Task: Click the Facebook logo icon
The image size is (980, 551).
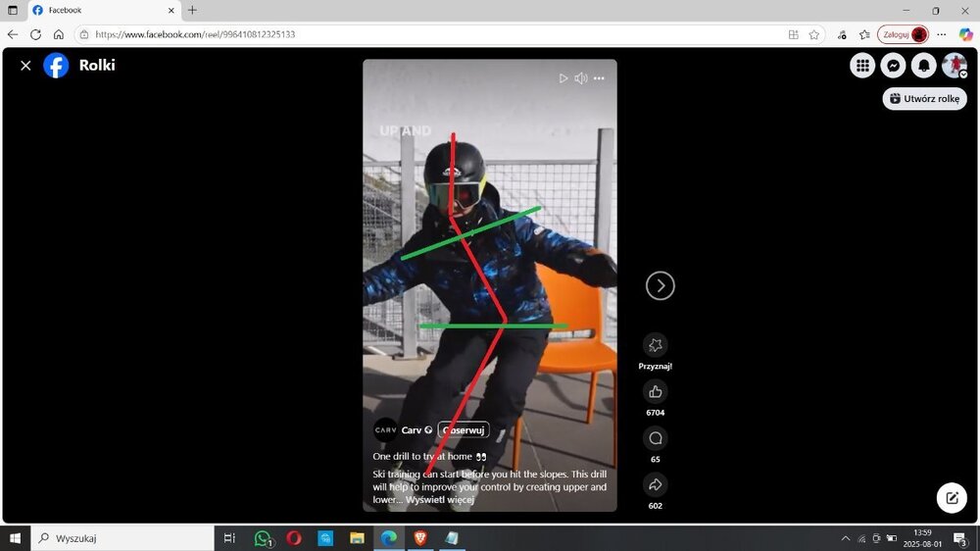Action: [56, 66]
